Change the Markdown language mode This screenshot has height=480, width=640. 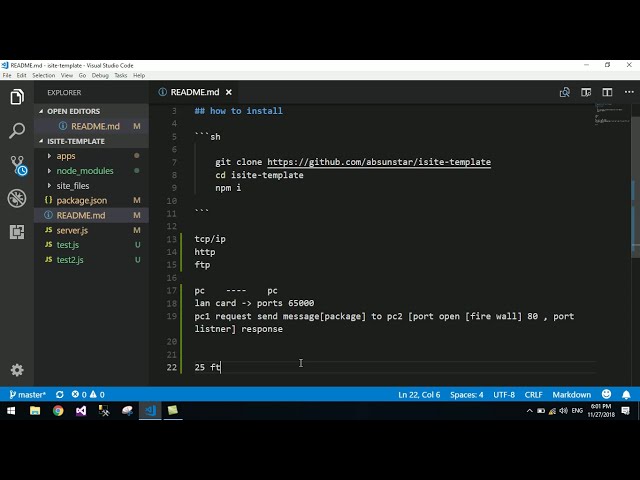pos(571,395)
